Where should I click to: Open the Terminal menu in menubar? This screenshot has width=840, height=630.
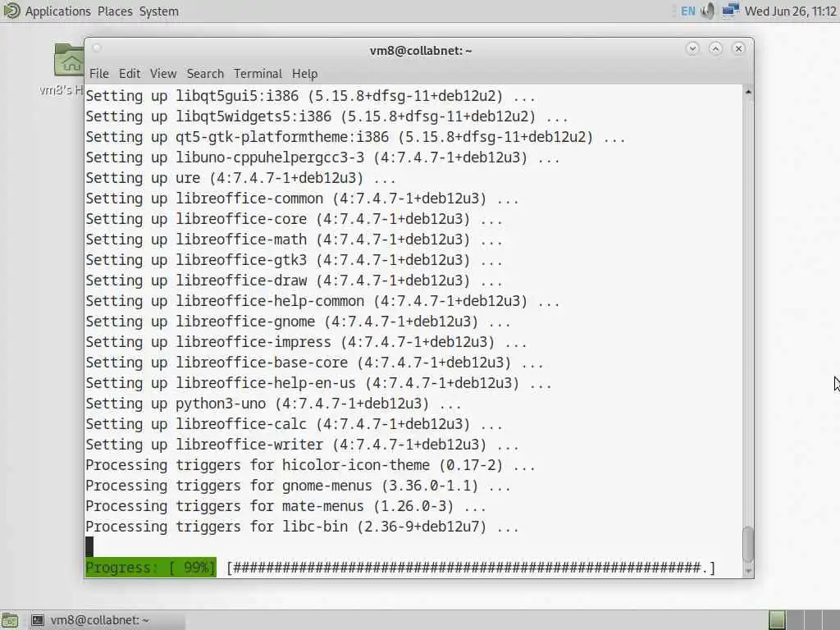258,73
